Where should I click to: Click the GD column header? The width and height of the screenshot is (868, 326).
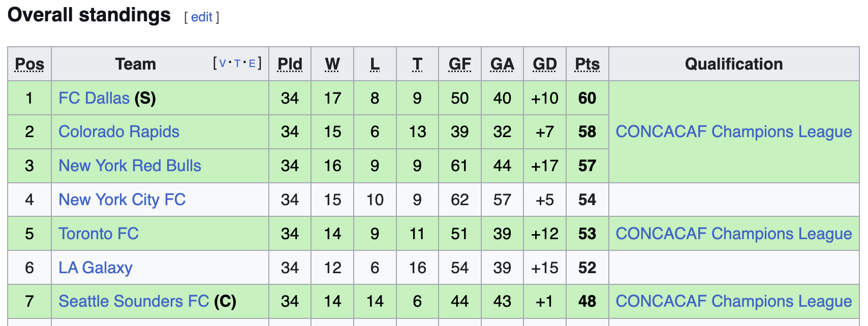[x=544, y=64]
